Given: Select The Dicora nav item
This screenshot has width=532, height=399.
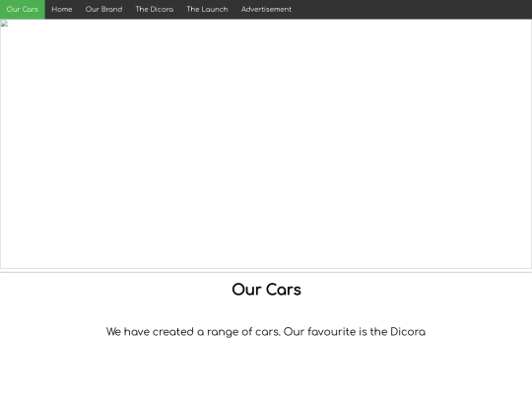Looking at the screenshot, I should [x=155, y=9].
